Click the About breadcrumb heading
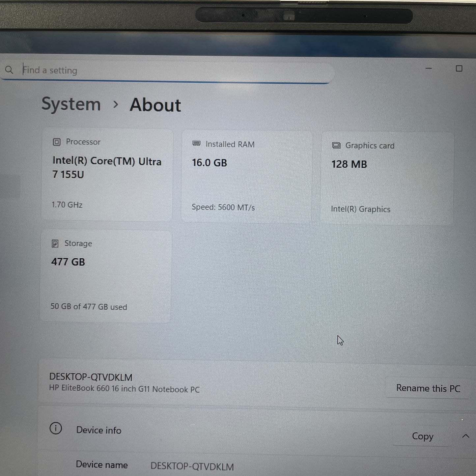The image size is (476, 476). click(155, 105)
